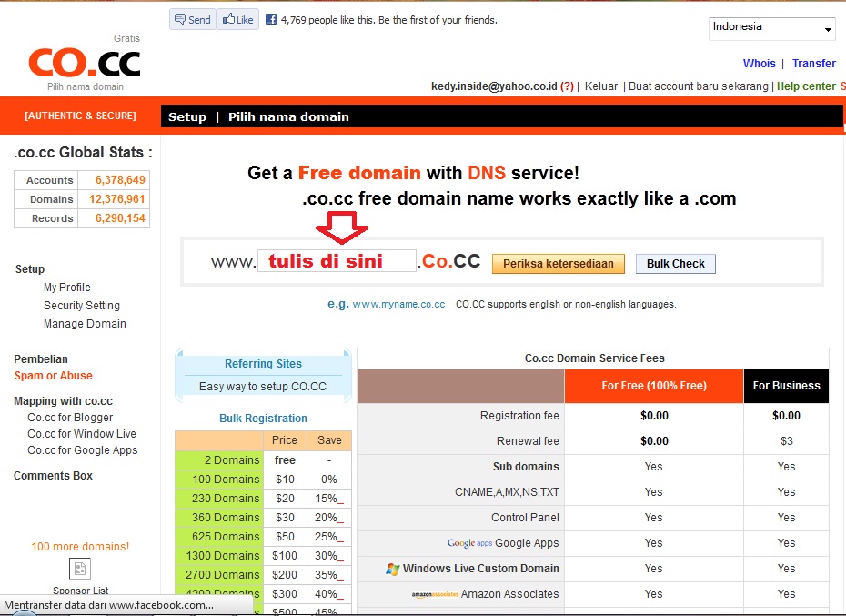Open the Comments Box link
Image resolution: width=846 pixels, height=616 pixels.
pyautogui.click(x=53, y=476)
